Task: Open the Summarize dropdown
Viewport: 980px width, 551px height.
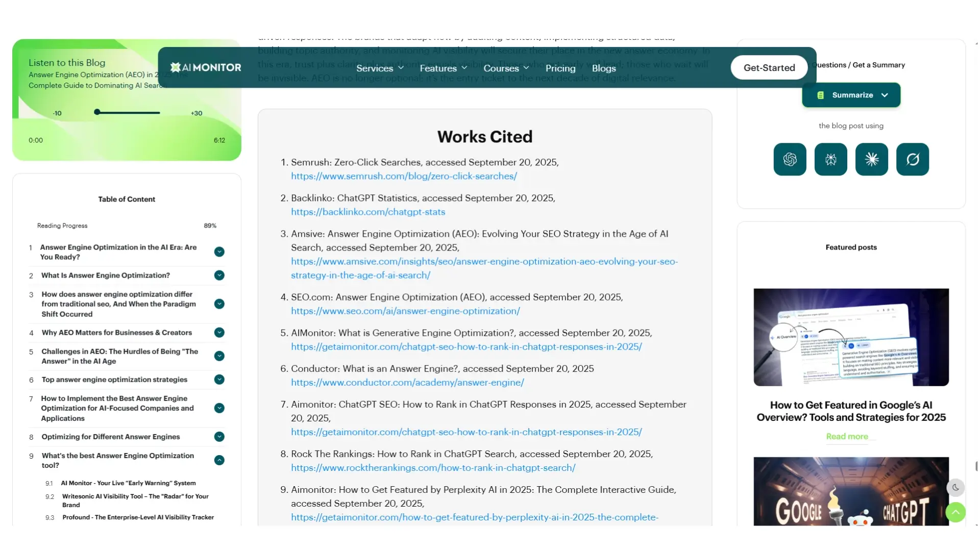Action: point(851,95)
